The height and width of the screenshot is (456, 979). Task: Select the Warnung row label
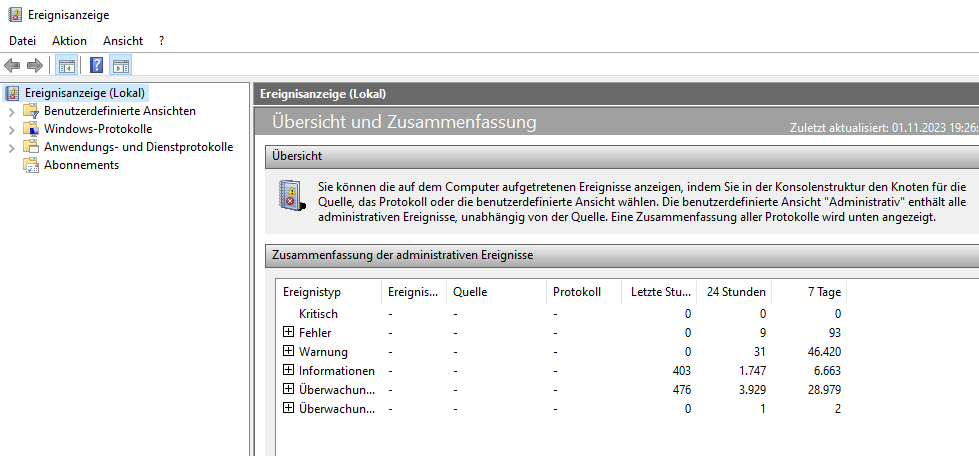pos(323,352)
